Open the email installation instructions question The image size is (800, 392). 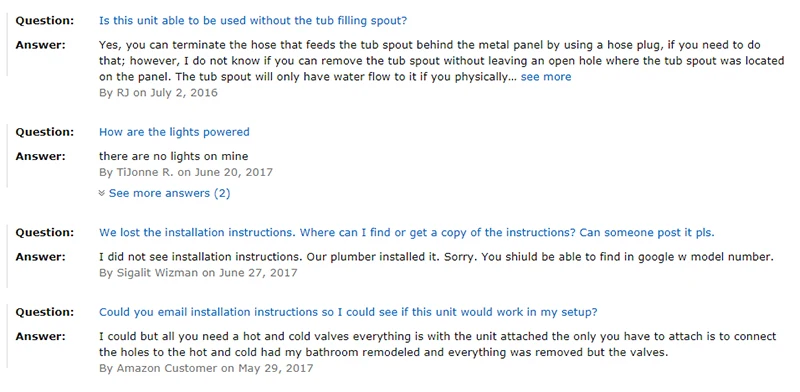coord(348,312)
